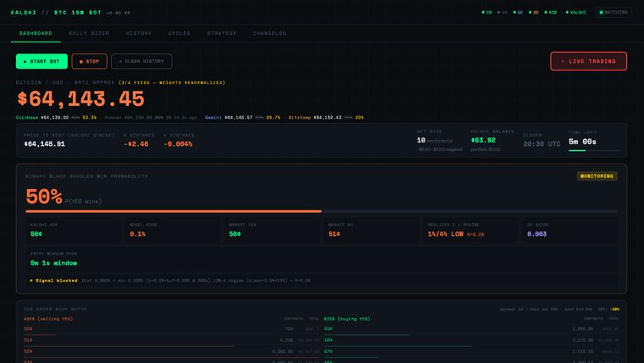
Task: Click the 50¢ ask row
Action: point(172,329)
